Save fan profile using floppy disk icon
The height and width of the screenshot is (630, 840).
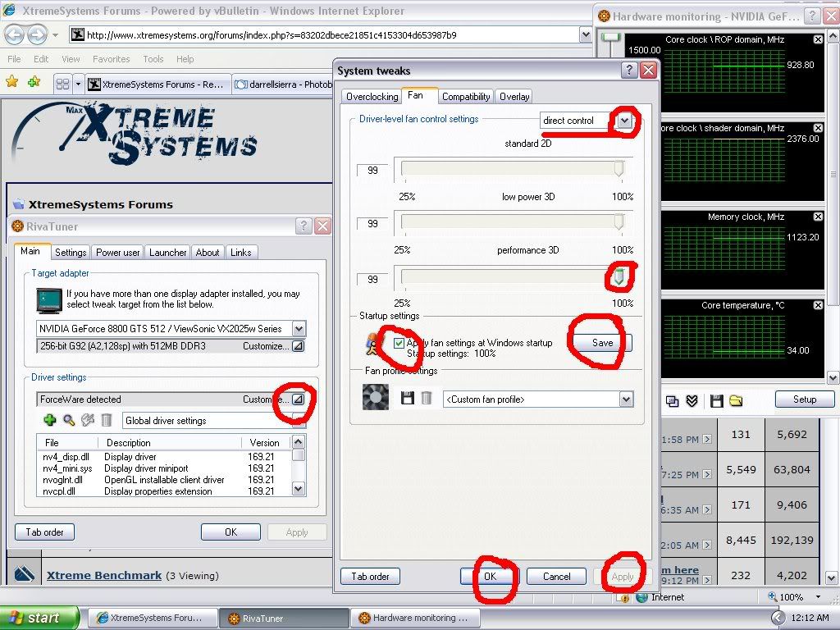(x=408, y=398)
